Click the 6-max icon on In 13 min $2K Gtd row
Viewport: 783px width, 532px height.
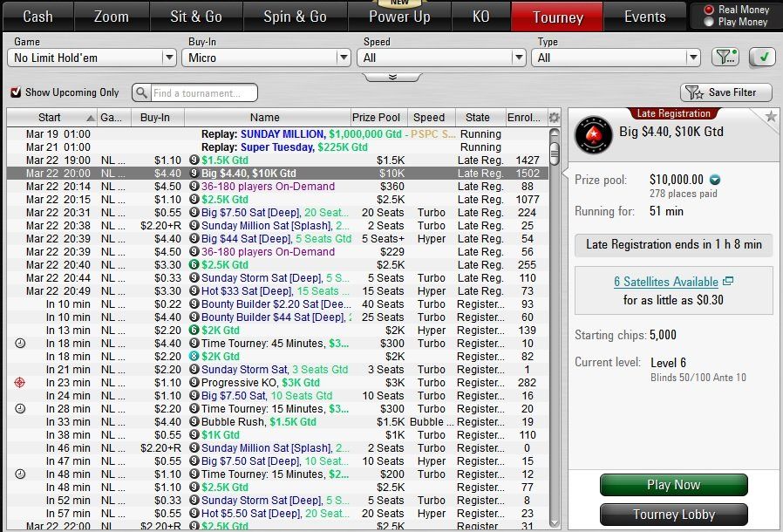[194, 331]
